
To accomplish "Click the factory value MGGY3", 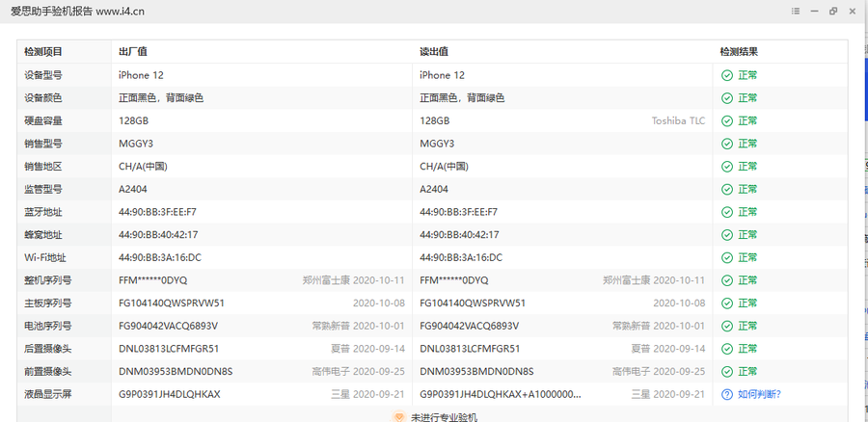I will pos(136,144).
